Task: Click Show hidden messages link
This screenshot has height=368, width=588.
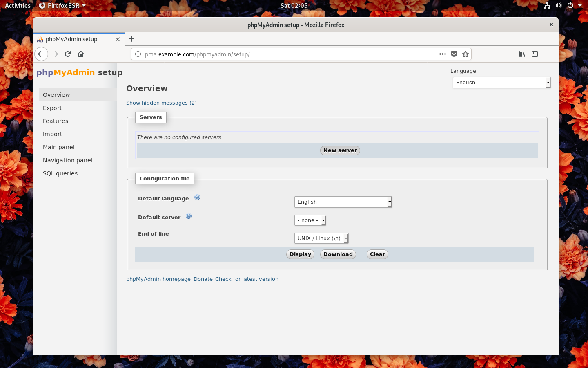Action: [161, 103]
